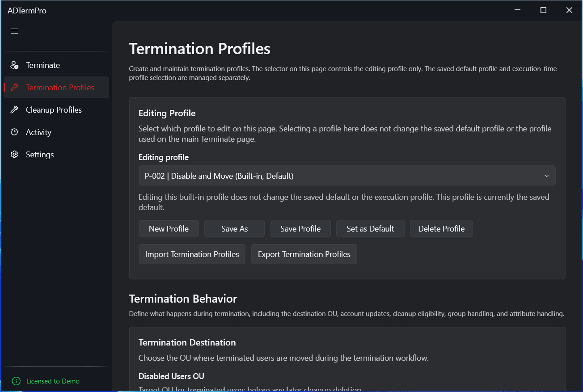Open the Editing profile dropdown
The width and height of the screenshot is (583, 392).
(x=346, y=175)
